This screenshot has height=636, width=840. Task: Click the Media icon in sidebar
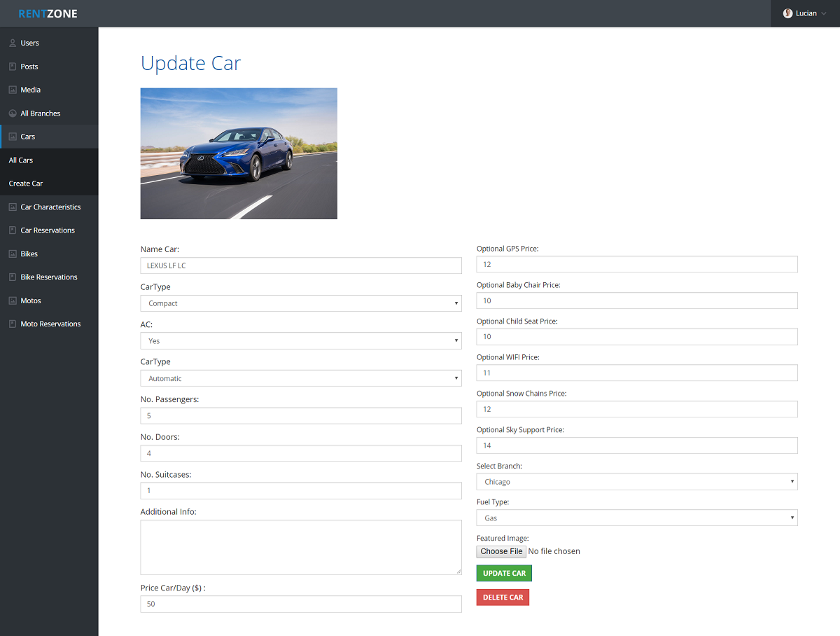point(13,90)
